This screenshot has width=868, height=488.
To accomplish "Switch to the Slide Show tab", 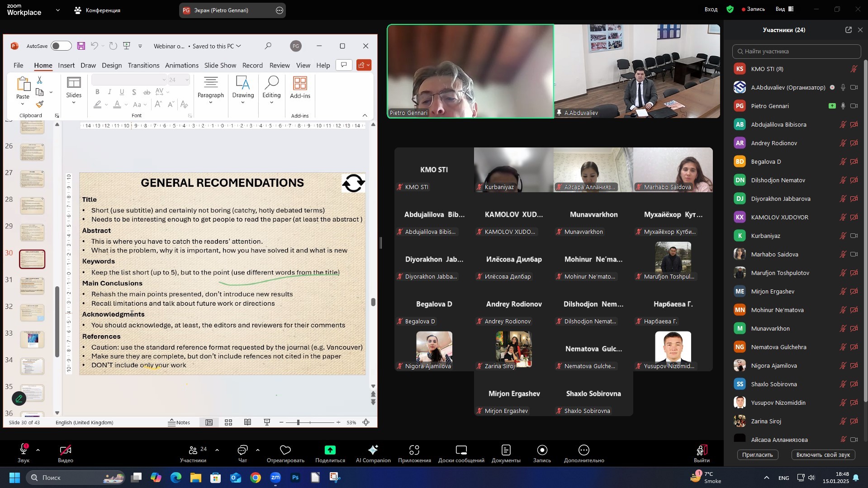I will (220, 65).
